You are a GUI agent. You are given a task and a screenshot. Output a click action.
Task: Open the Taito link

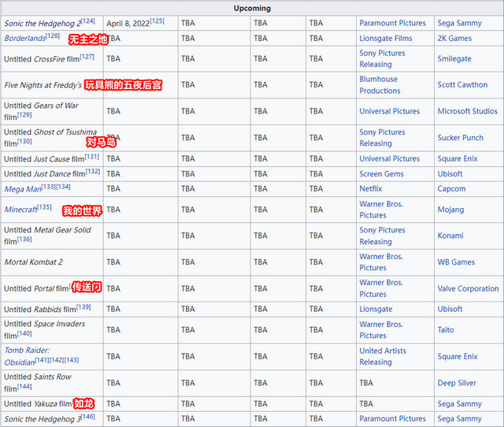point(446,330)
